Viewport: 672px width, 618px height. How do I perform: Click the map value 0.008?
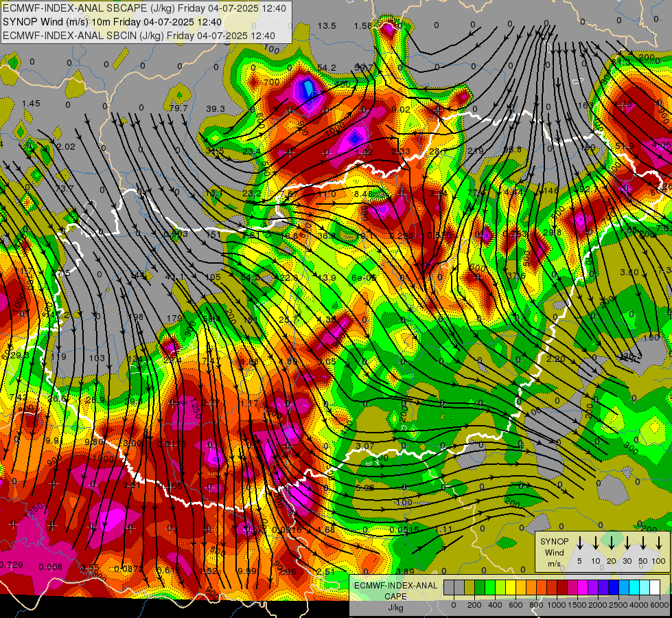(51, 567)
